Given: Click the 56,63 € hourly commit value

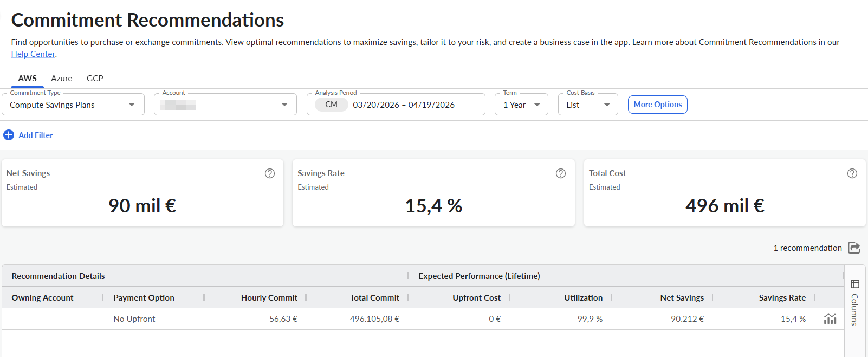Looking at the screenshot, I should tap(283, 319).
